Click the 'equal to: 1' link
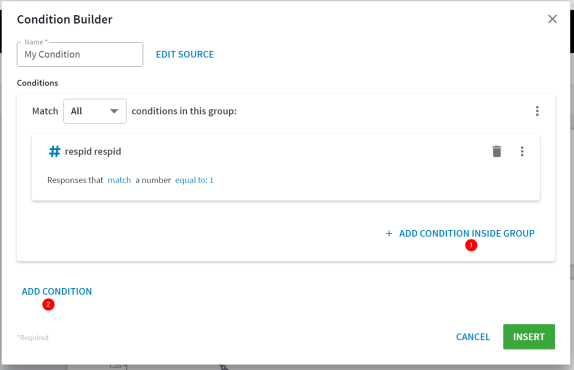 [194, 180]
